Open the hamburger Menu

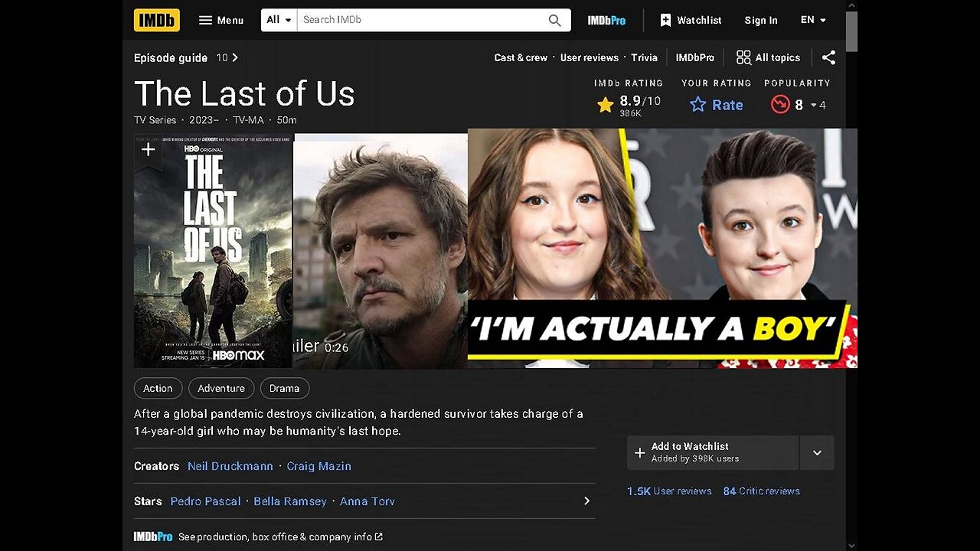click(x=221, y=21)
